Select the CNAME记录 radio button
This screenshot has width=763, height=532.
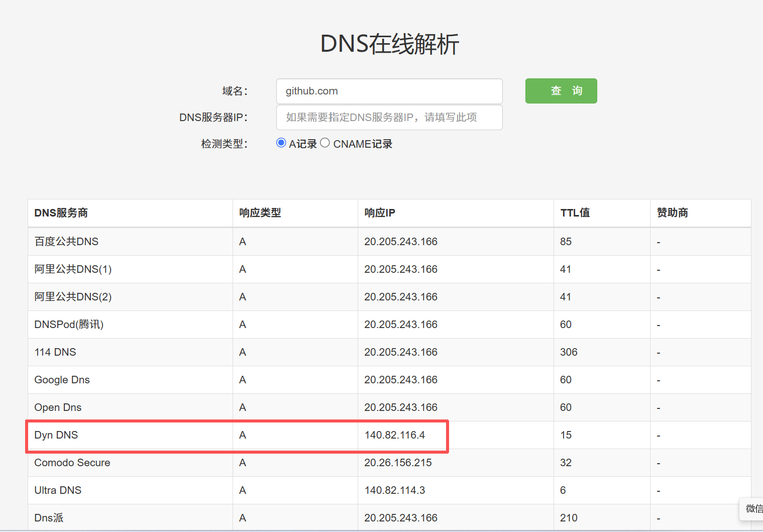(324, 143)
